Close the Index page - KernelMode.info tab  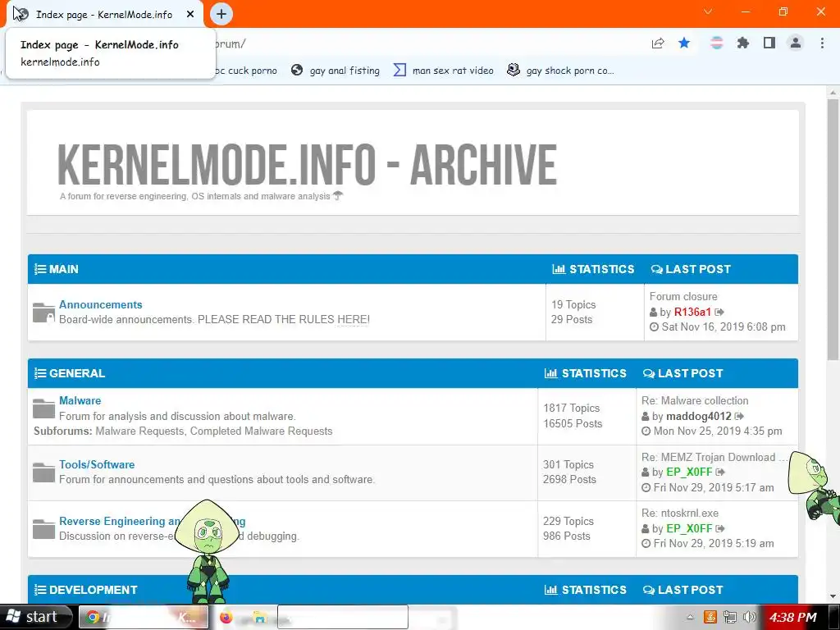pos(190,14)
